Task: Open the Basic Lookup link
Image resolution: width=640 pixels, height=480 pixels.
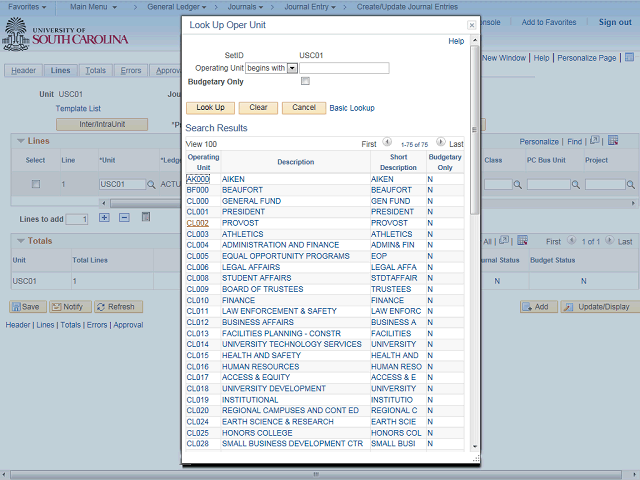Action: point(352,108)
